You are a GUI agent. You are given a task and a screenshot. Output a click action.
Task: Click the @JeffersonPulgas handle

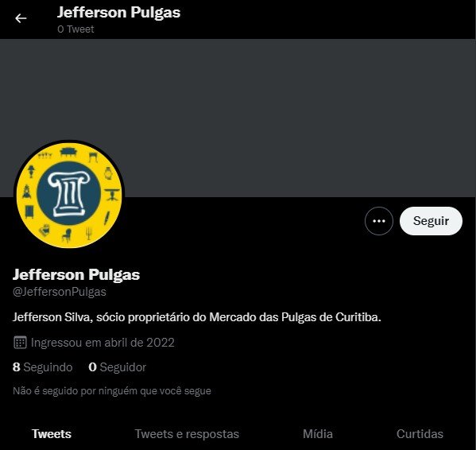point(60,292)
